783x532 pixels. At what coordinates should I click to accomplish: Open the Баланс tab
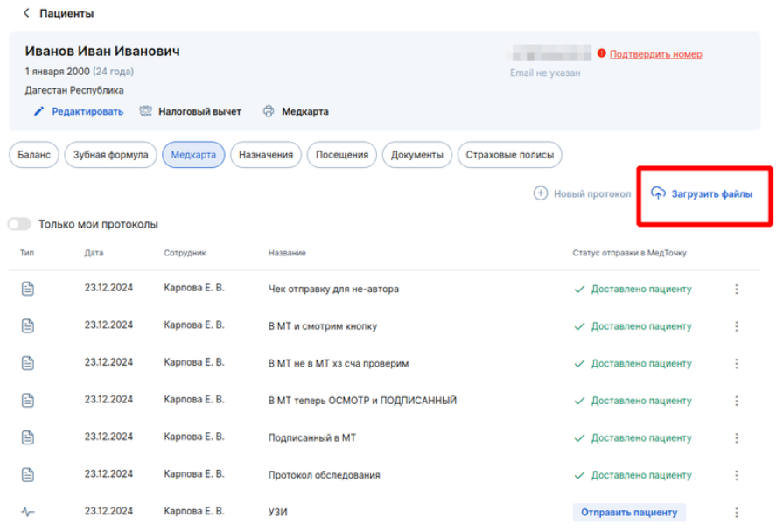pyautogui.click(x=34, y=155)
